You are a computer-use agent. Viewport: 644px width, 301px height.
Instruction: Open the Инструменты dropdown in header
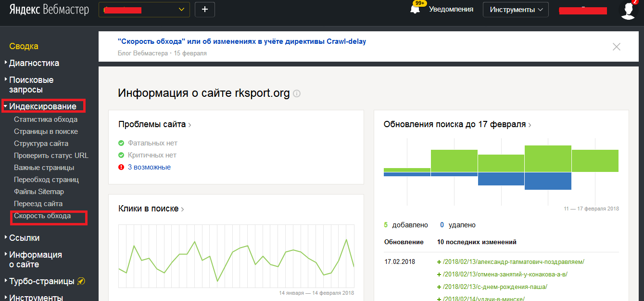pyautogui.click(x=516, y=10)
